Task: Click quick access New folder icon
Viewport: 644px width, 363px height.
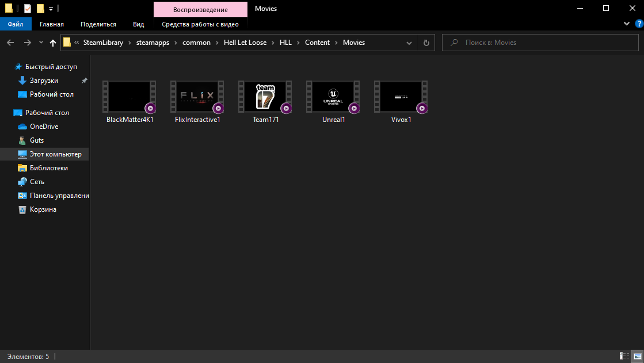Action: pos(40,8)
